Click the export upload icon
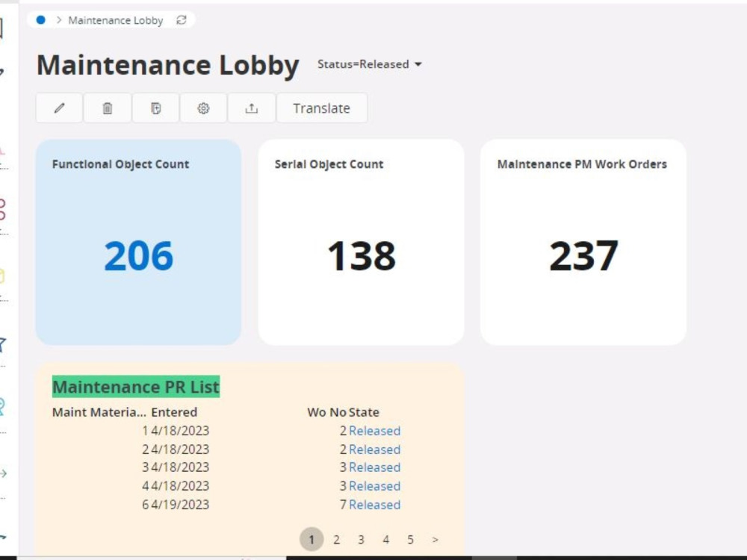Image resolution: width=747 pixels, height=560 pixels. [252, 108]
